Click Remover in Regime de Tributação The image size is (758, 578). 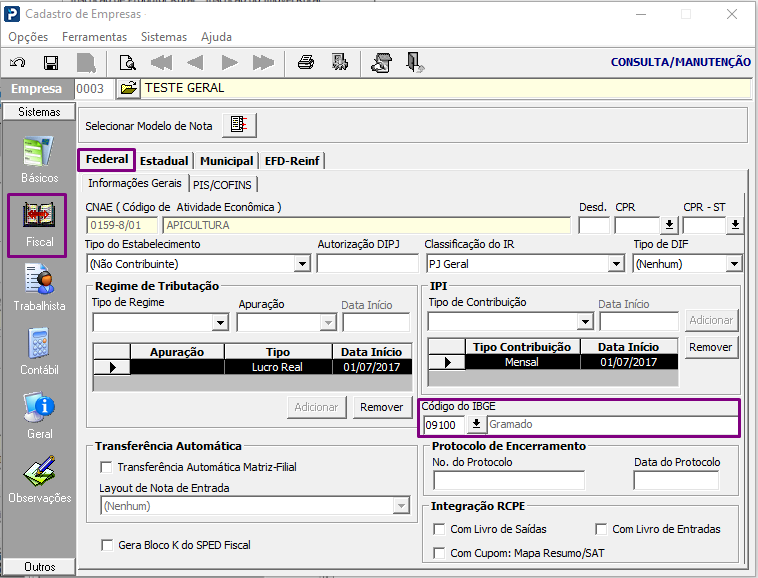point(381,407)
